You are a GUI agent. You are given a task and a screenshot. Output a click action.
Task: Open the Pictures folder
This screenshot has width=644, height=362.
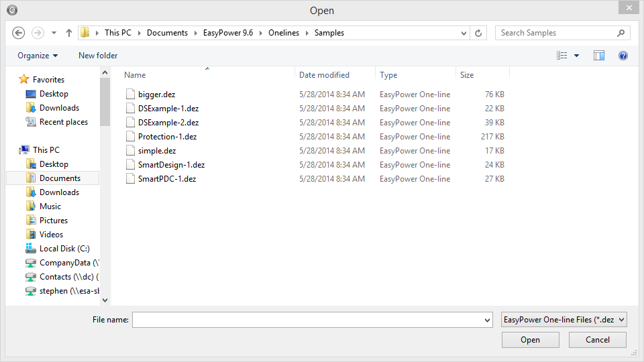click(x=54, y=221)
